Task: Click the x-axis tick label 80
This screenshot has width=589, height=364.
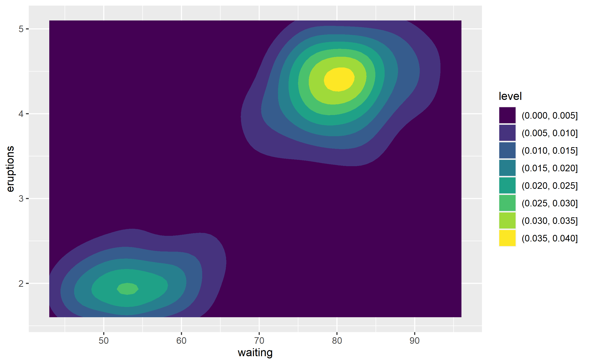Action: (x=337, y=341)
